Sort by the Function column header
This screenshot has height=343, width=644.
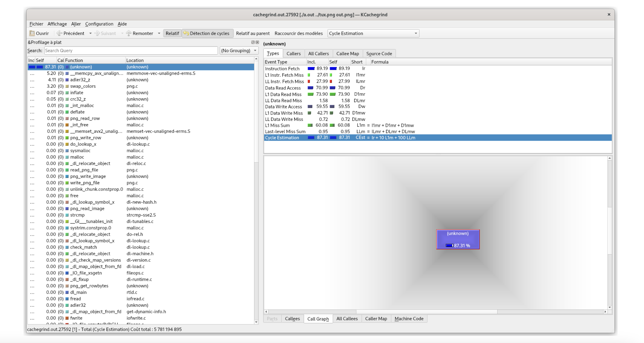[95, 60]
